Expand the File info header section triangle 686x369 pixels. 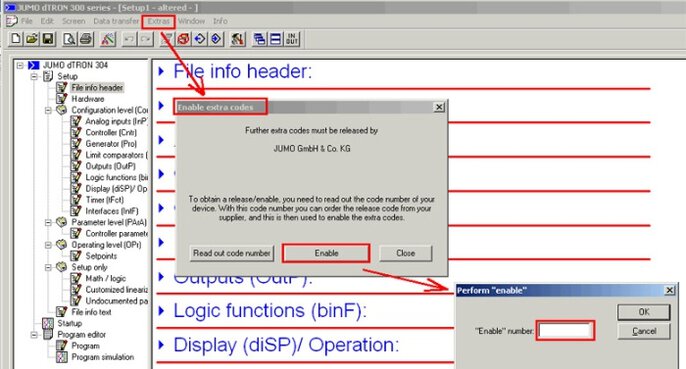click(161, 71)
